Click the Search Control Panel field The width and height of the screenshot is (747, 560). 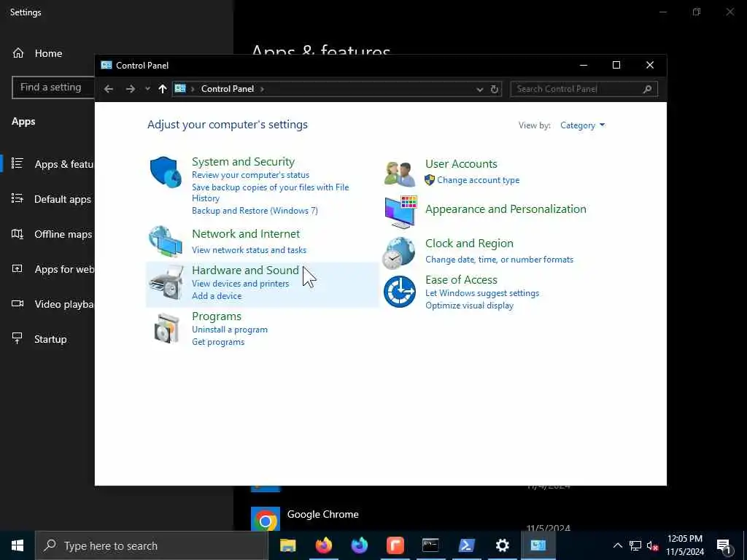(584, 89)
